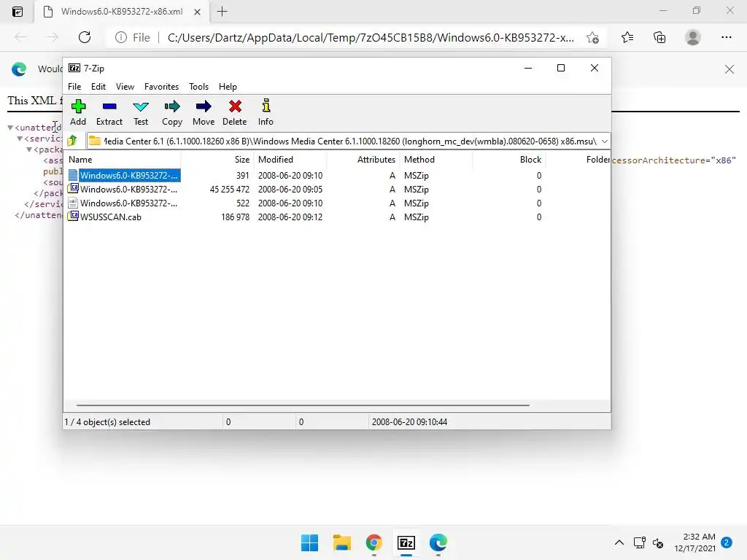
Task: Open the Favorites menu
Action: [161, 87]
